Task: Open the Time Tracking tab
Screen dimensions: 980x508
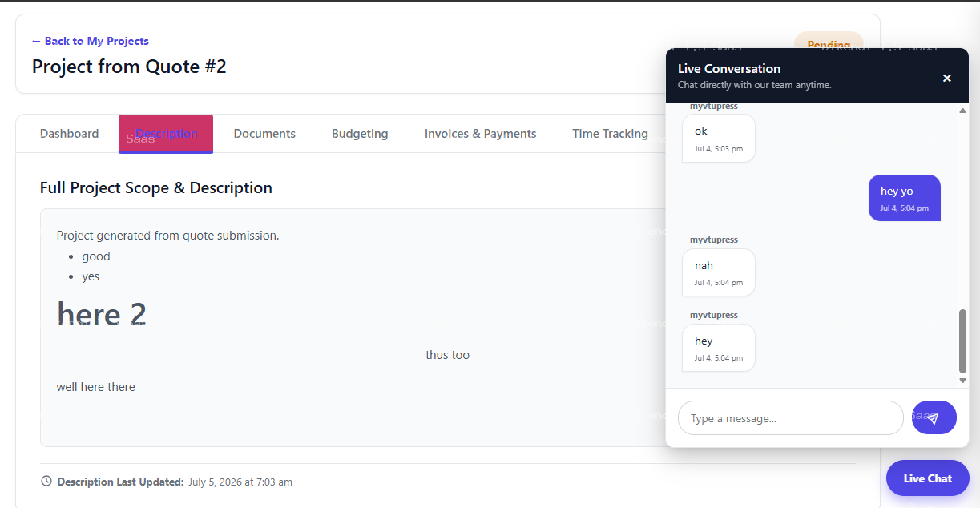Action: (x=611, y=134)
